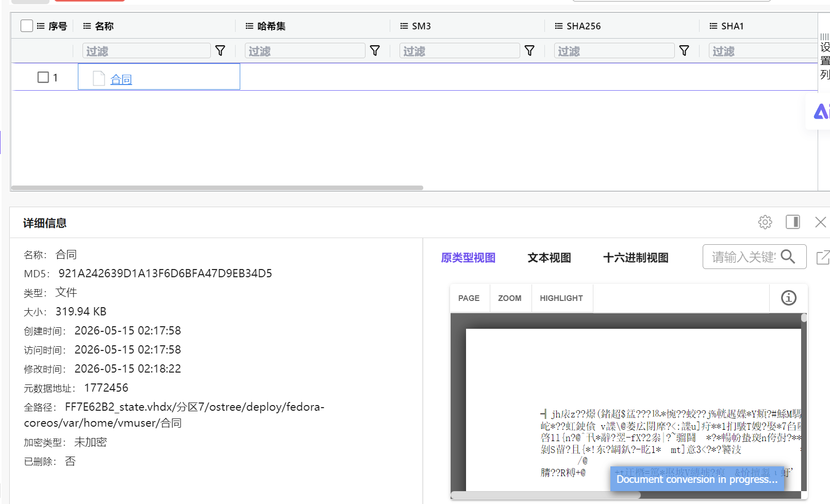
Task: Focus the SHA256 filter input field
Action: [x=615, y=51]
